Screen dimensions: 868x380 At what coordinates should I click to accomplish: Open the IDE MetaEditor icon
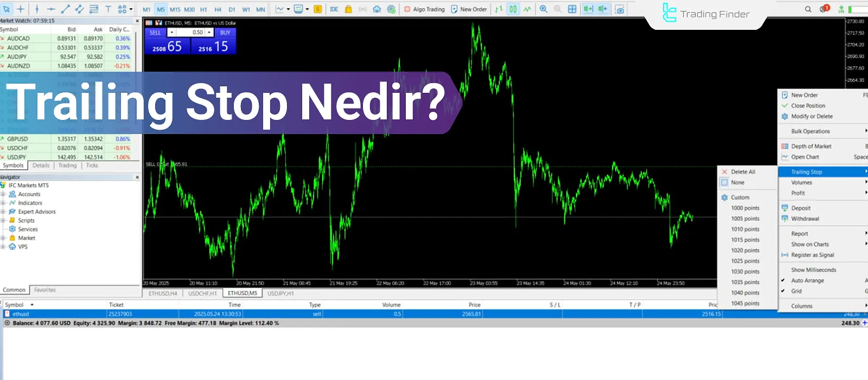(x=334, y=9)
